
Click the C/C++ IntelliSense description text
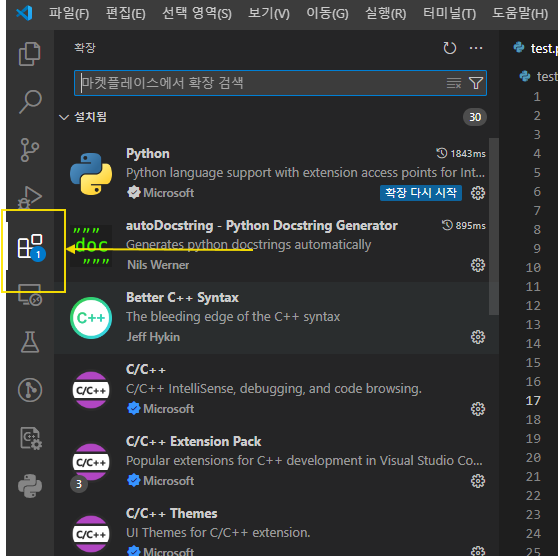[x=274, y=389]
